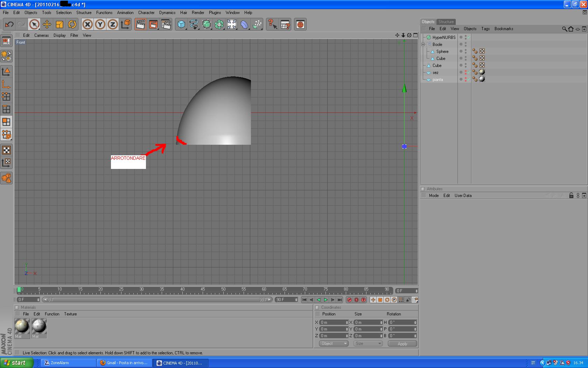Image resolution: width=588 pixels, height=368 pixels.
Task: Adjust the start frame 0 F stepper
Action: (38, 300)
